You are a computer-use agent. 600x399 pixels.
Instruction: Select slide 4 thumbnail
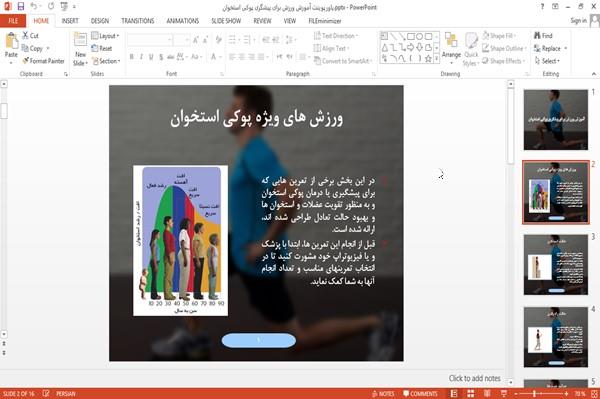point(556,337)
